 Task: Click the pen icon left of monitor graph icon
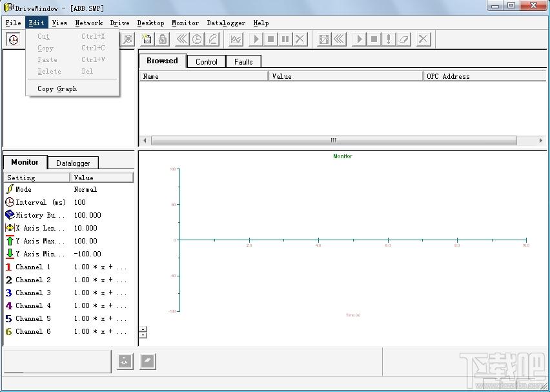tap(212, 39)
